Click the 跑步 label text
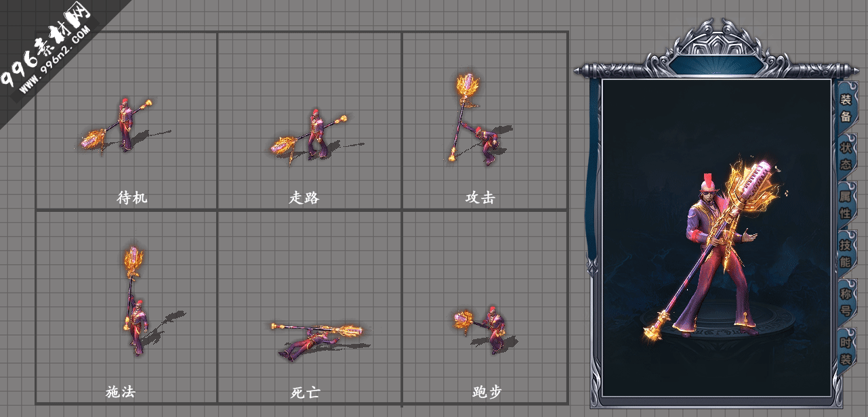 487,391
